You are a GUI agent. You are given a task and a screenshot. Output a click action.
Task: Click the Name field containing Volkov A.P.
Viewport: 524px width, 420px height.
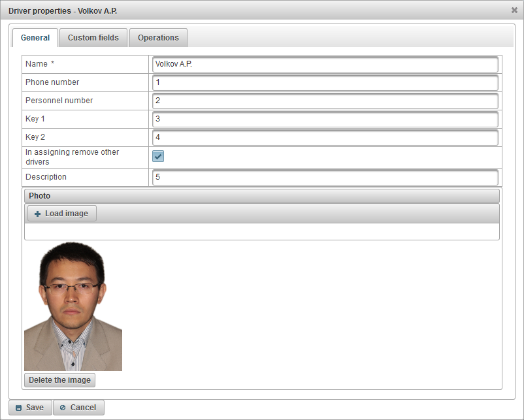[x=325, y=65]
